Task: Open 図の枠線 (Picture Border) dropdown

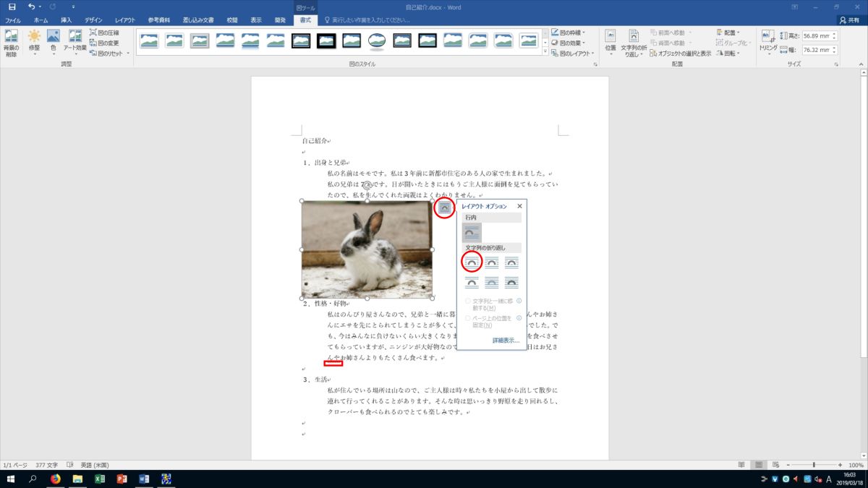Action: 568,33
